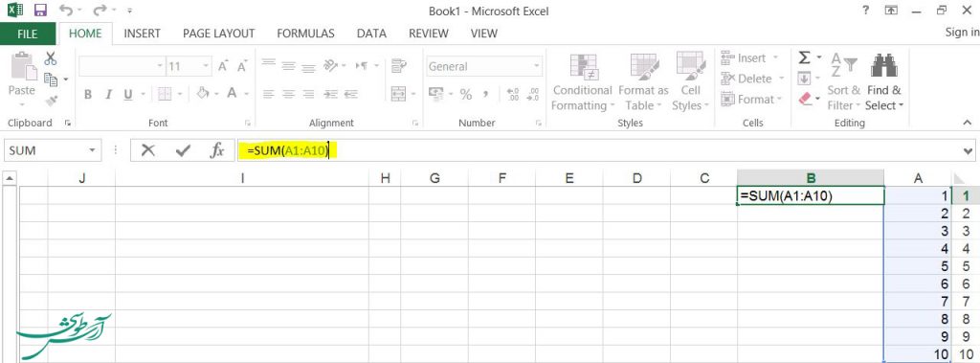Image resolution: width=980 pixels, height=363 pixels.
Task: Toggle Middle Align
Action: click(288, 65)
